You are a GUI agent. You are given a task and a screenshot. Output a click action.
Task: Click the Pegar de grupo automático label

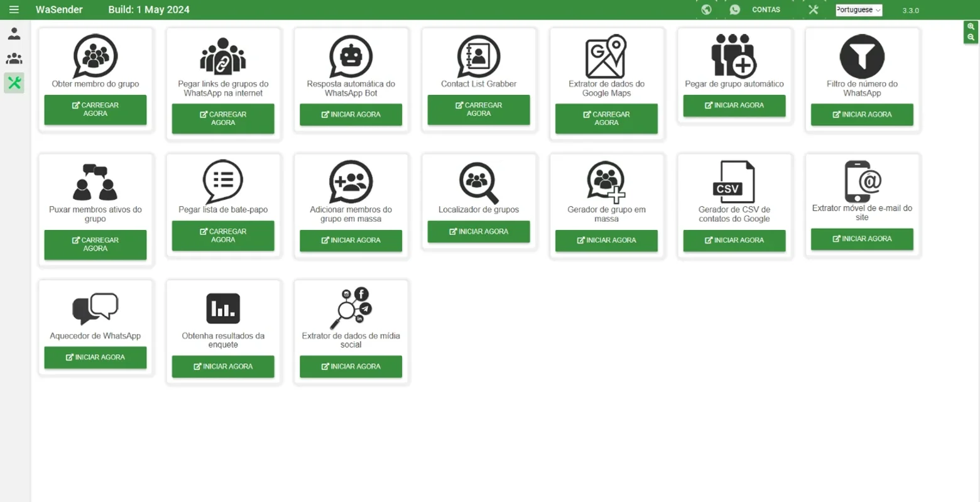click(734, 84)
